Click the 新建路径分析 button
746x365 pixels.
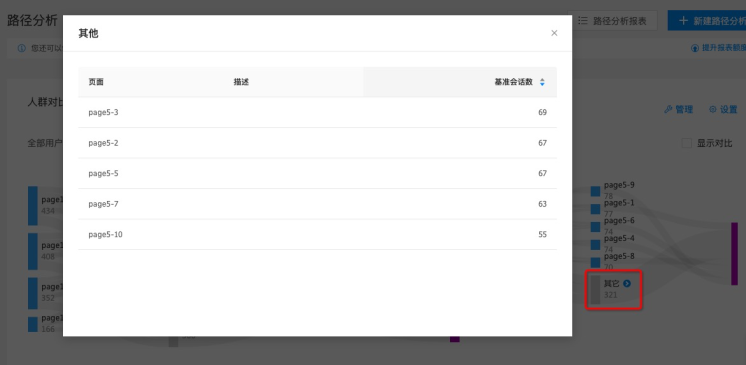pyautogui.click(x=707, y=21)
